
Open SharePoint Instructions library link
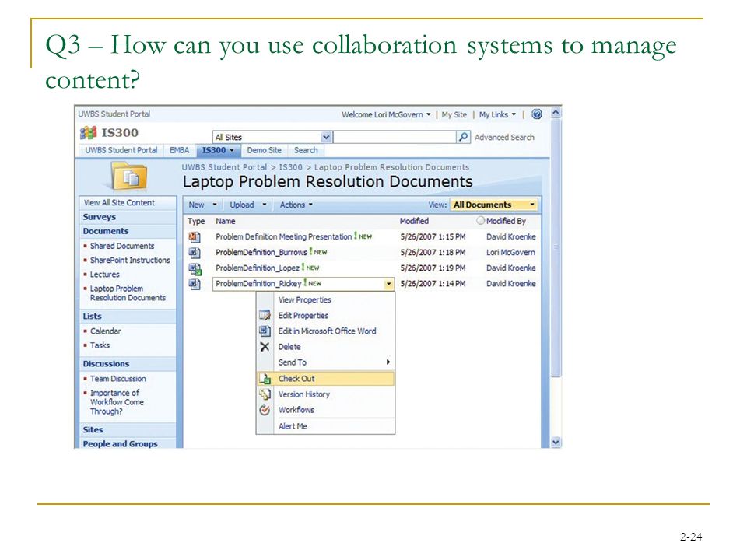(130, 260)
